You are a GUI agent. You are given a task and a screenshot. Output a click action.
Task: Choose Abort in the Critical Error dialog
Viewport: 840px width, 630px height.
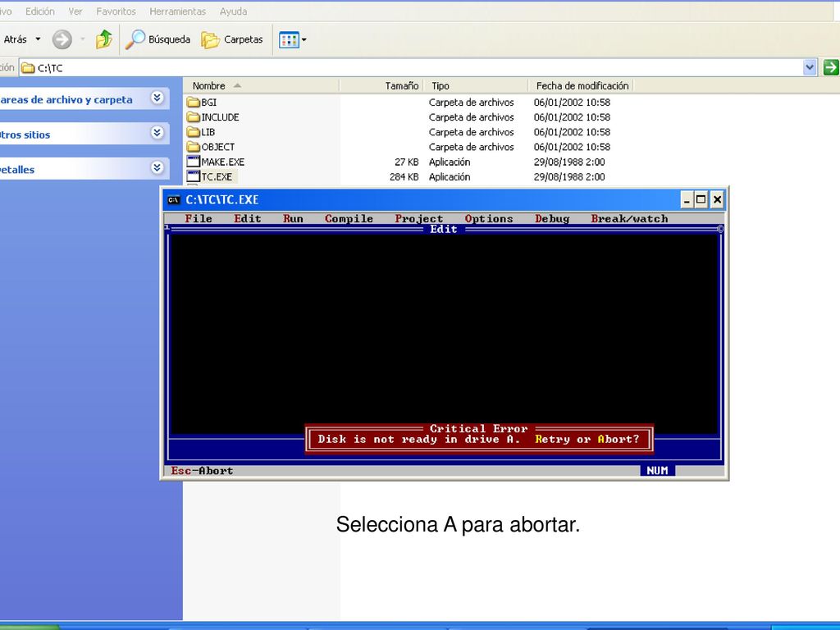pos(619,440)
